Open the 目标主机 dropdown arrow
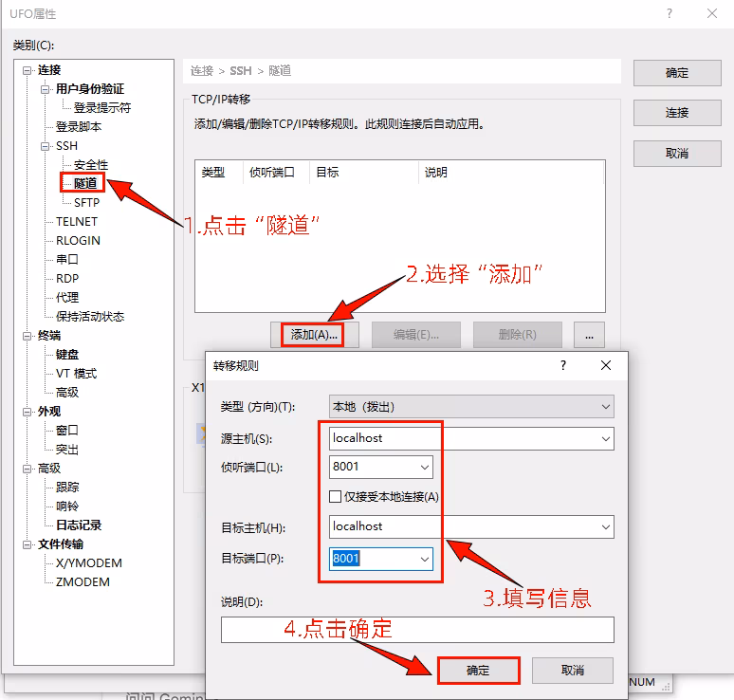The image size is (734, 700). (x=605, y=527)
